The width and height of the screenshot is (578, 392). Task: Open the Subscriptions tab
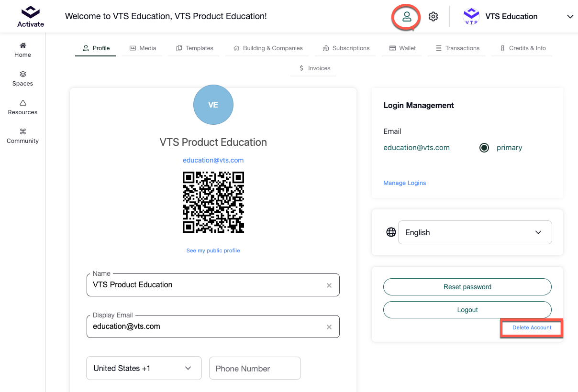click(346, 48)
